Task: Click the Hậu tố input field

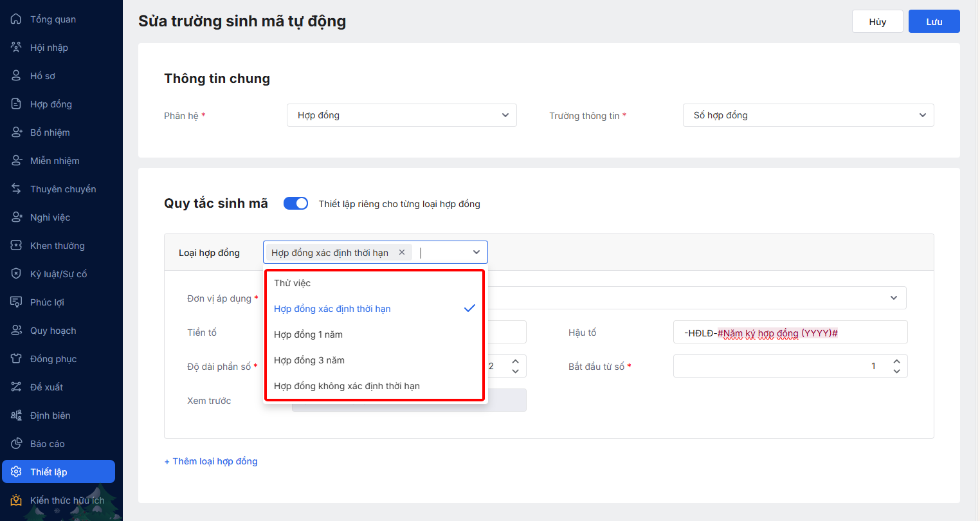Action: 790,333
